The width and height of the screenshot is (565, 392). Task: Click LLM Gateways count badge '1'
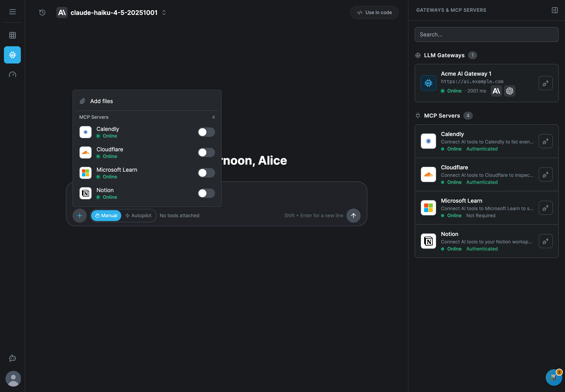coord(472,55)
